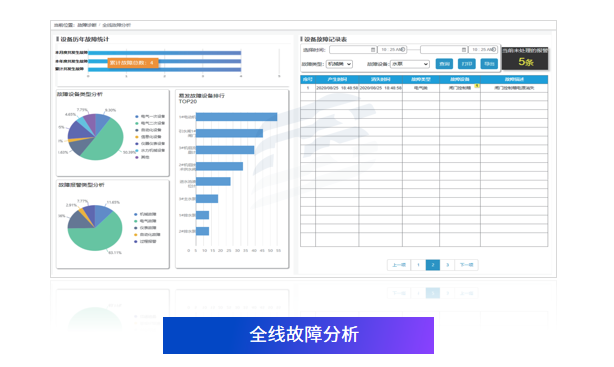This screenshot has width=614, height=367.
Task: Toggle the green legend dot in fault device chart
Action: pyautogui.click(x=137, y=123)
